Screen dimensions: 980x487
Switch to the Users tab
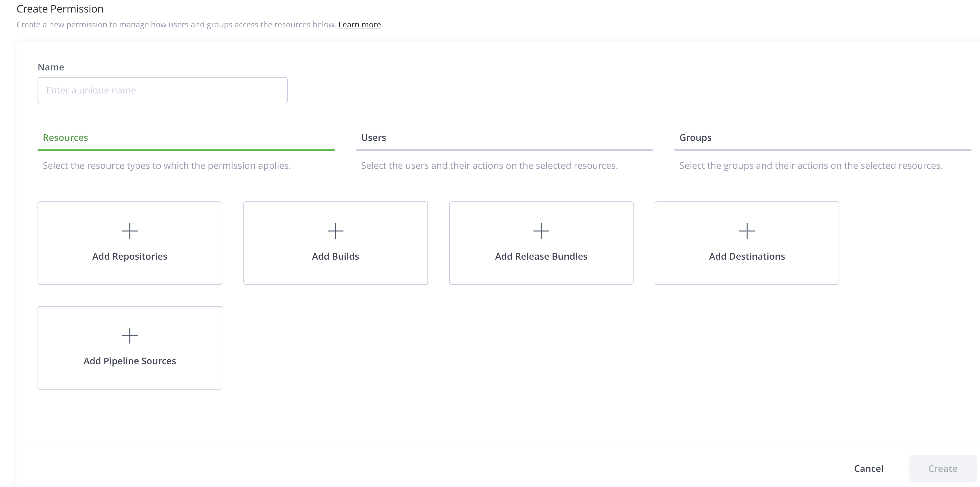[373, 138]
